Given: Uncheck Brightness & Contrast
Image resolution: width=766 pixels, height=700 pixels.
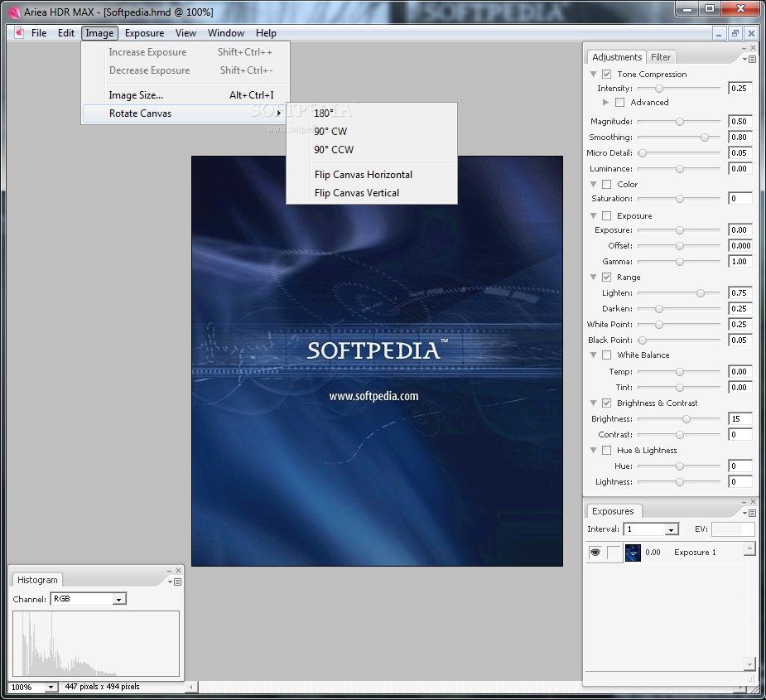Looking at the screenshot, I should (607, 403).
